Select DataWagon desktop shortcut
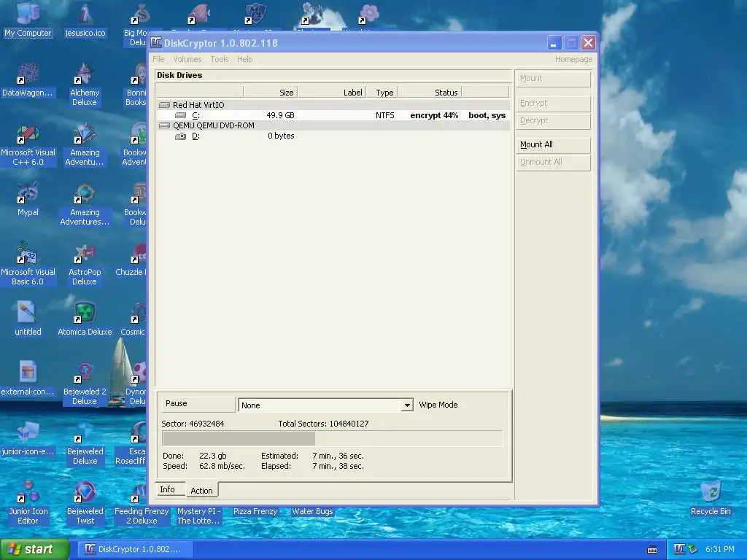The width and height of the screenshot is (747, 560). point(28,79)
